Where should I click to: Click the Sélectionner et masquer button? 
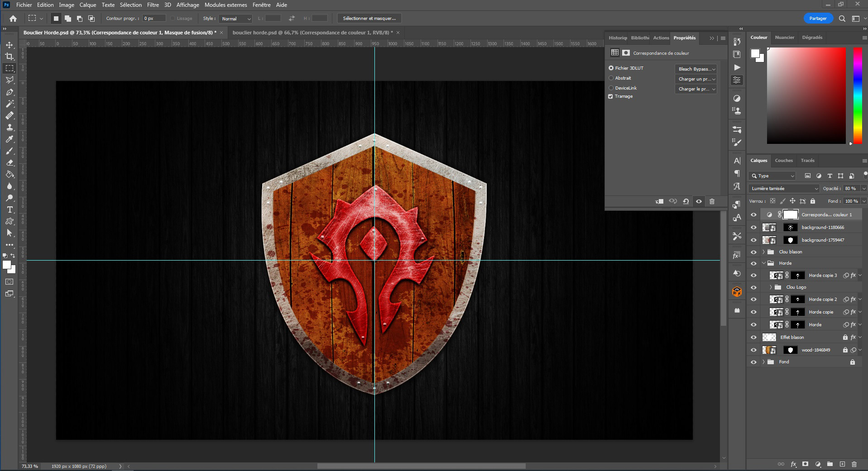(x=369, y=19)
